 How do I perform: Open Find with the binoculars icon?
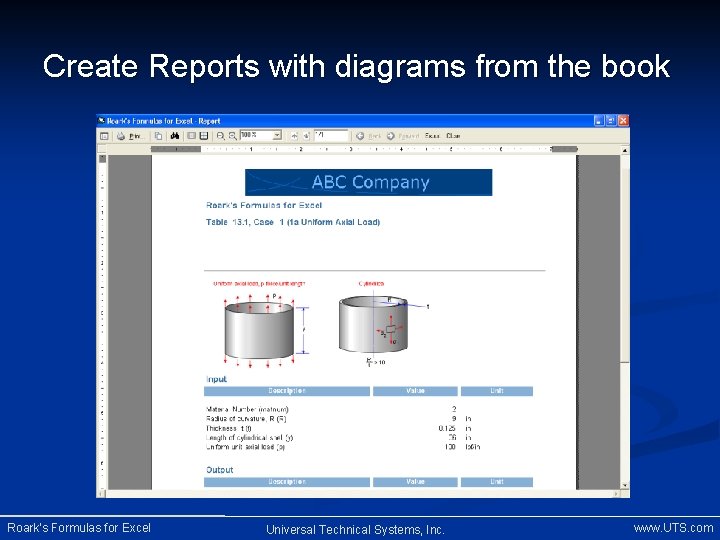tap(174, 136)
